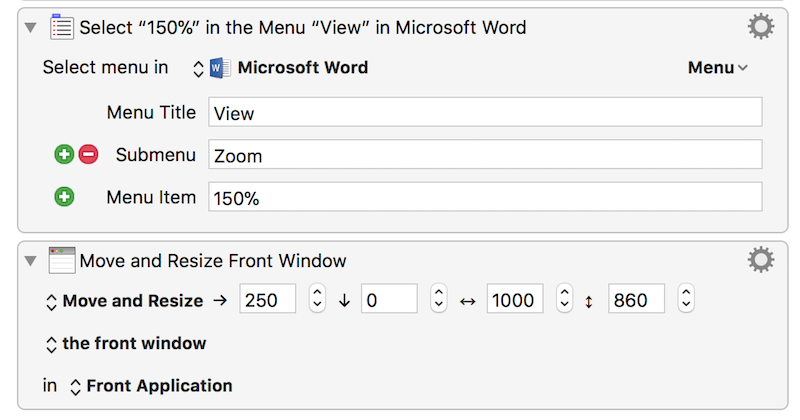Click the stepper next to the 860 height field

tap(685, 299)
